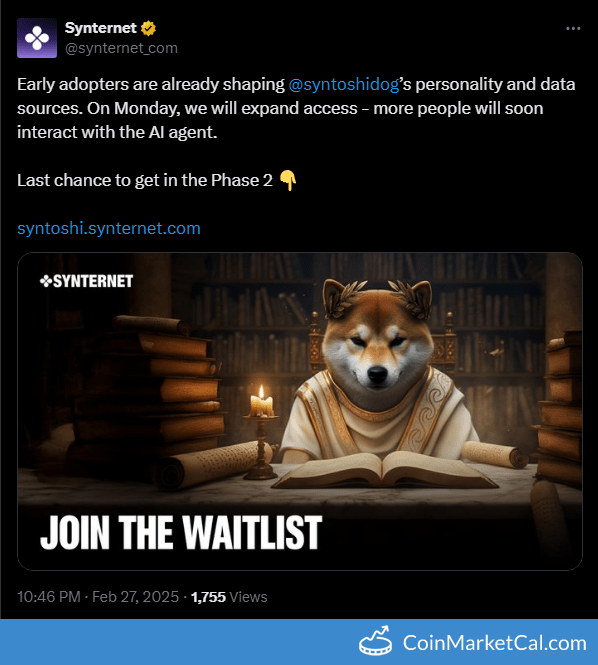Open the Synternet profile avatar
The image size is (598, 665).
pyautogui.click(x=37, y=38)
